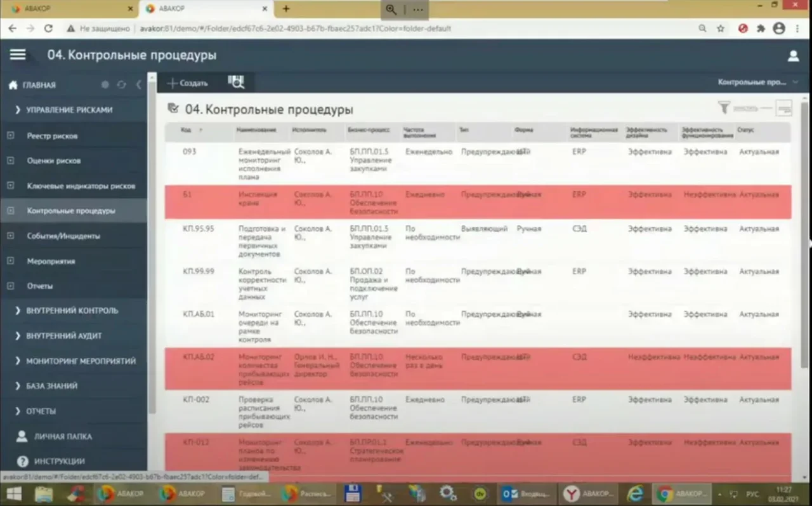Open the hamburger main menu

coord(18,55)
